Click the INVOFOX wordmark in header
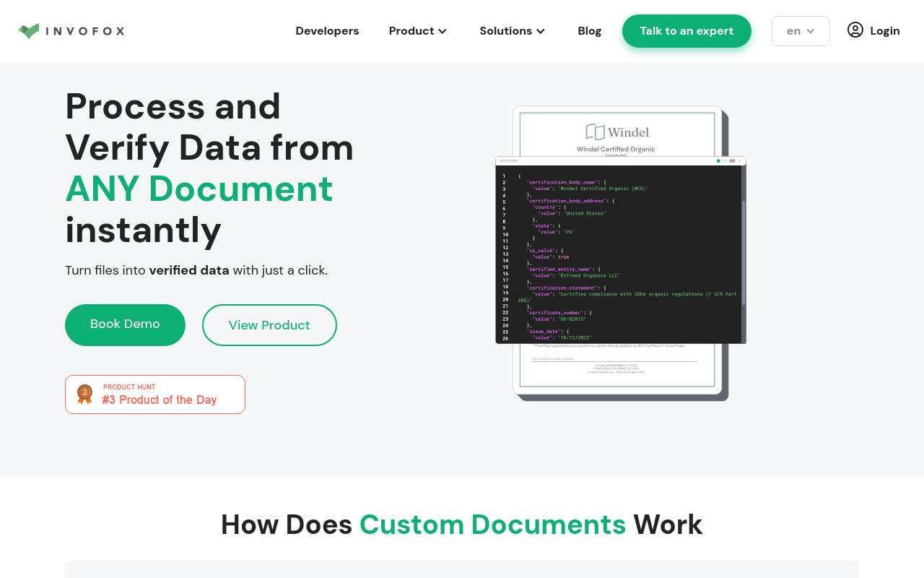Viewport: 924px width, 578px height. coord(85,31)
